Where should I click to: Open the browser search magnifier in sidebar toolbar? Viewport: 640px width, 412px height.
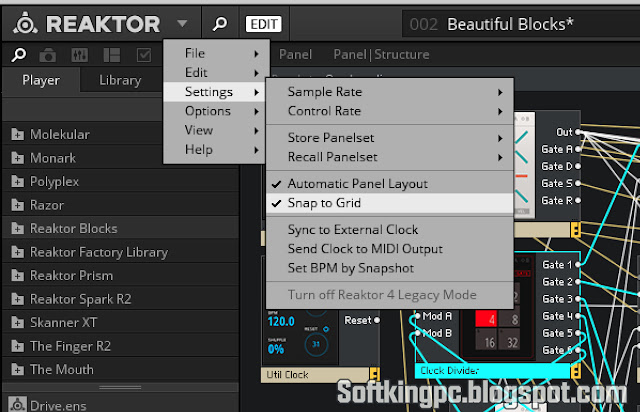19,55
